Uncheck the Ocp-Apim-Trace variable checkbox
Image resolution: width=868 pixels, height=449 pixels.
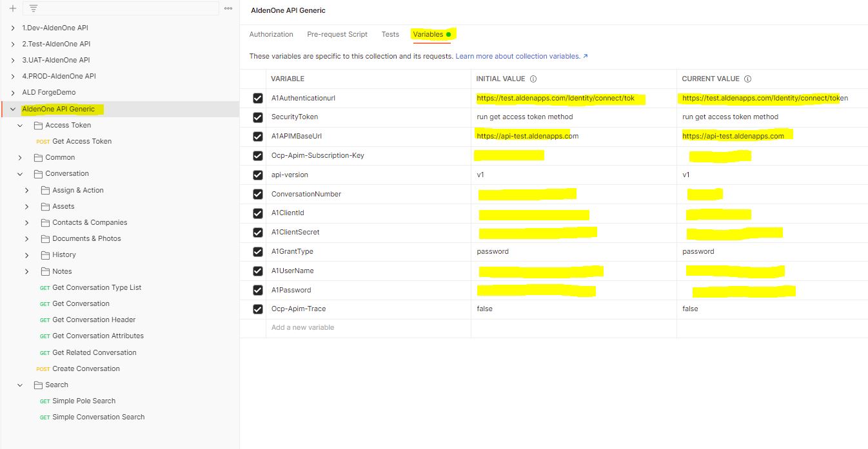tap(258, 309)
